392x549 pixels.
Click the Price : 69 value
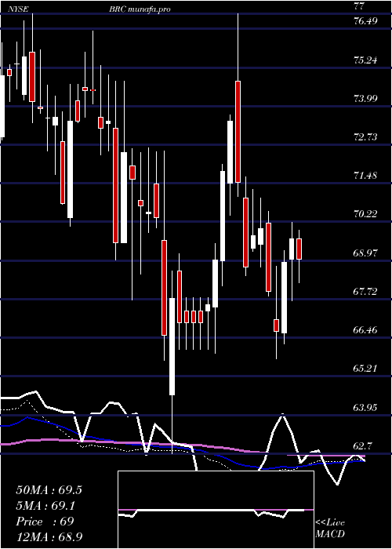pyautogui.click(x=45, y=522)
